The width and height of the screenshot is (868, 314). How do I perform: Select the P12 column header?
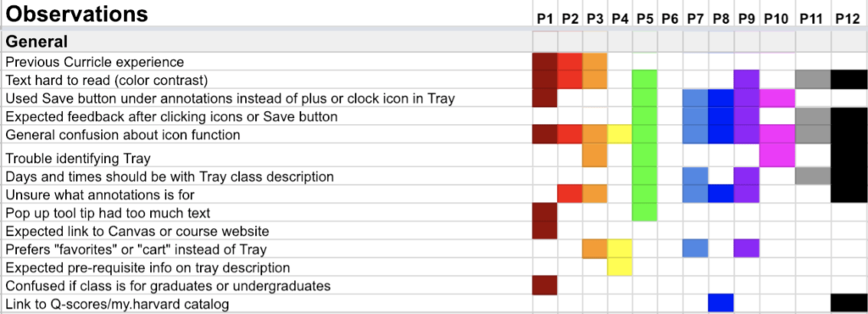click(848, 19)
